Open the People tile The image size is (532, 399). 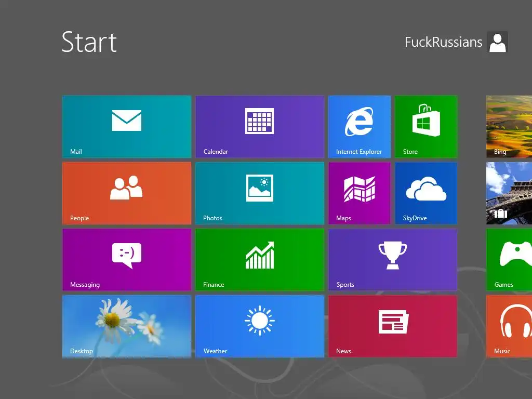pos(127,193)
